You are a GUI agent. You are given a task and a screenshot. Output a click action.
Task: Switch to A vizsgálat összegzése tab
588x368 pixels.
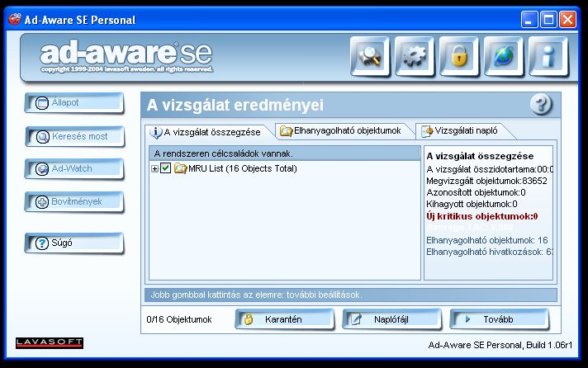[208, 132]
